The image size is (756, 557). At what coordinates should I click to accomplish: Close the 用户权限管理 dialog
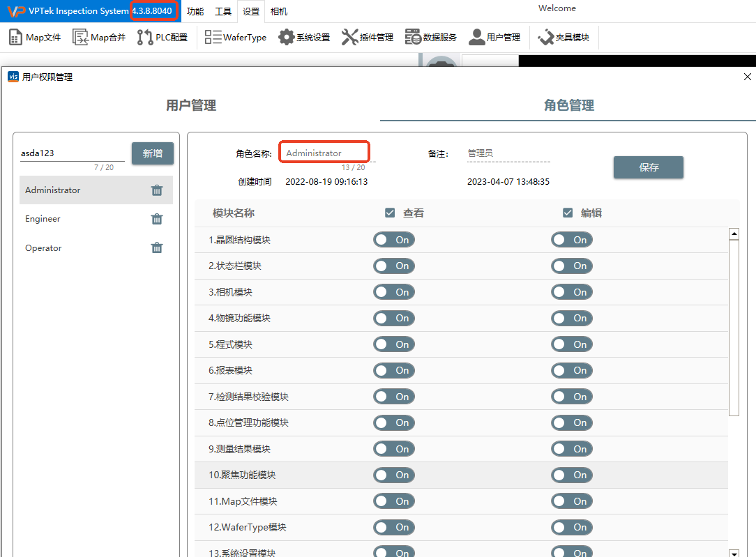pos(748,77)
